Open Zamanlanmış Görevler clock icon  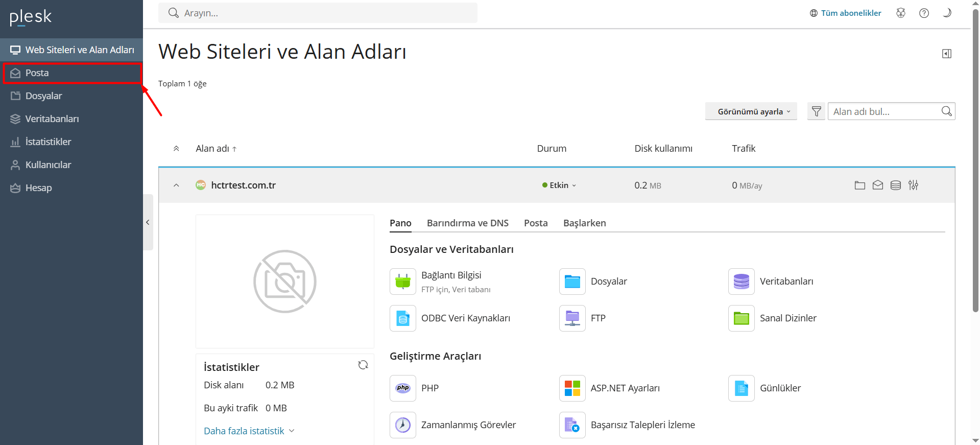point(403,425)
